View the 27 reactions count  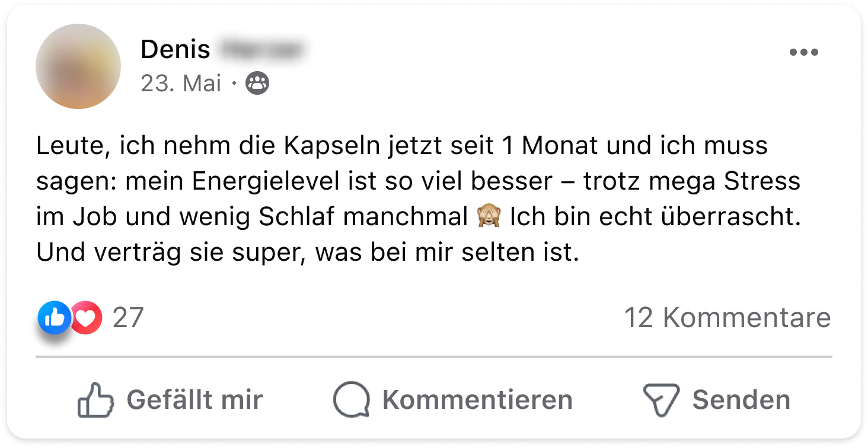point(128,318)
